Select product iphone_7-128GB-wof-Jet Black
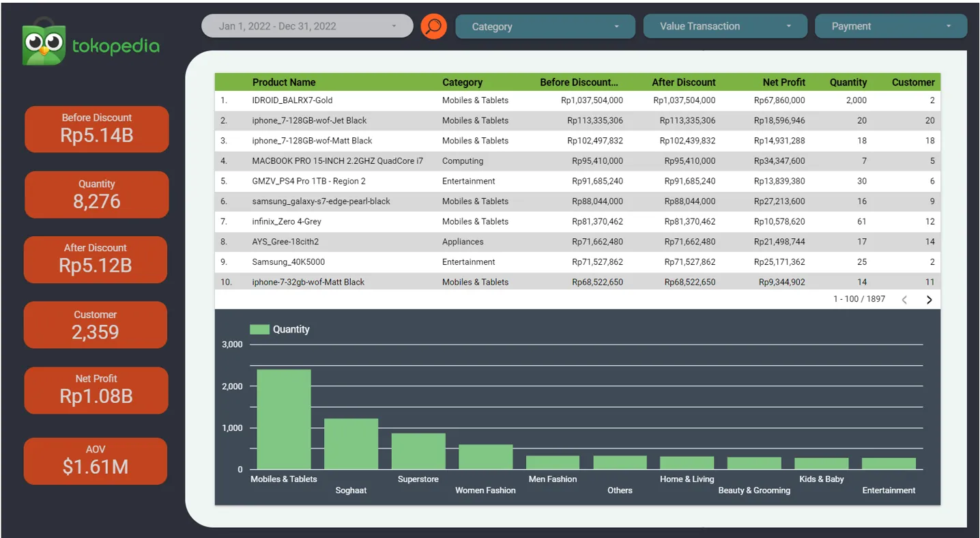 coord(309,120)
